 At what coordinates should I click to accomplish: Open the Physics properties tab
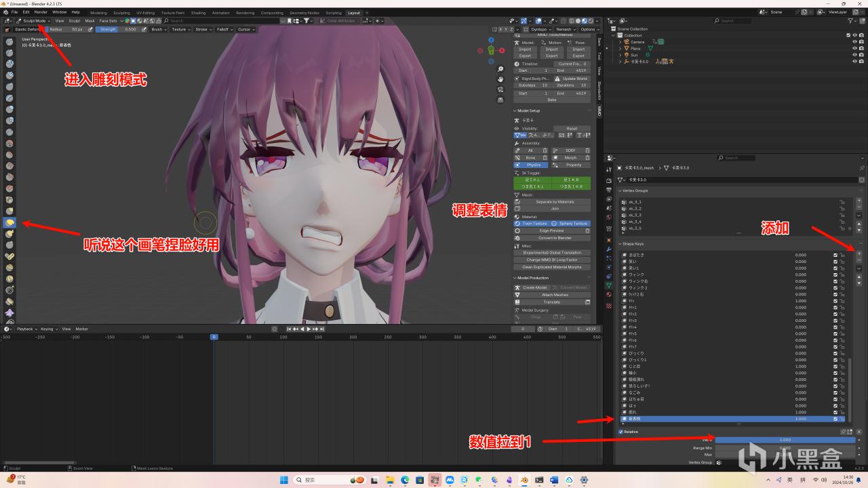click(x=608, y=267)
